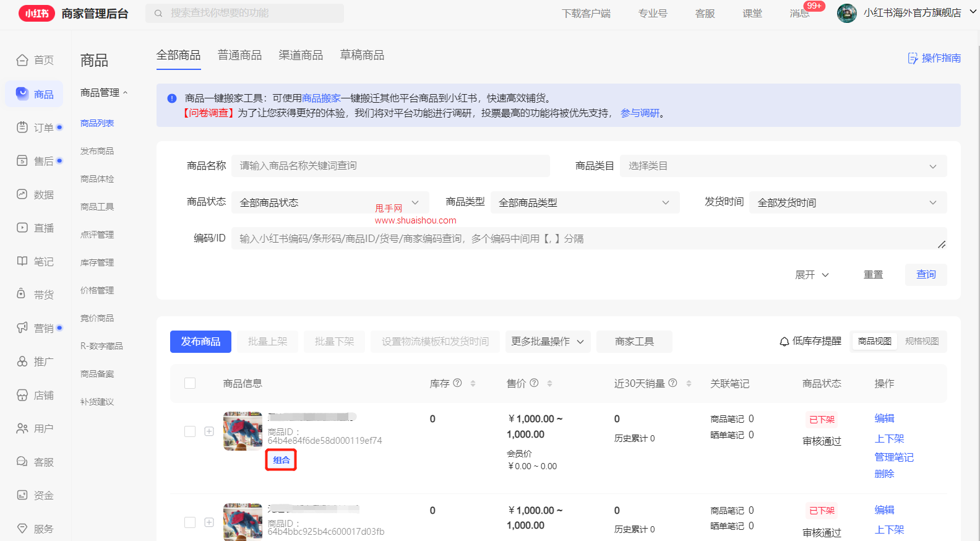Open 首页 home icon in sidebar
The width and height of the screenshot is (980, 541).
coord(22,60)
